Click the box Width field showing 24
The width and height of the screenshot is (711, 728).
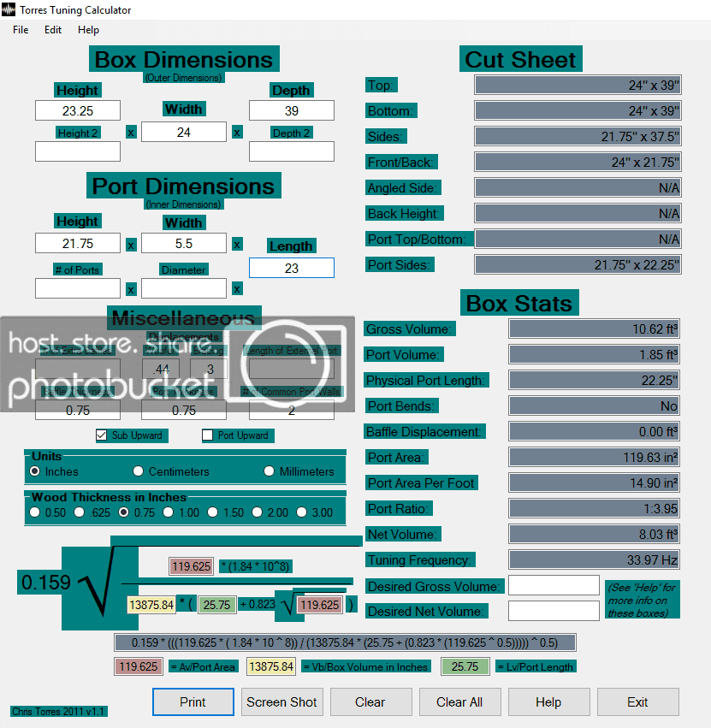click(184, 132)
